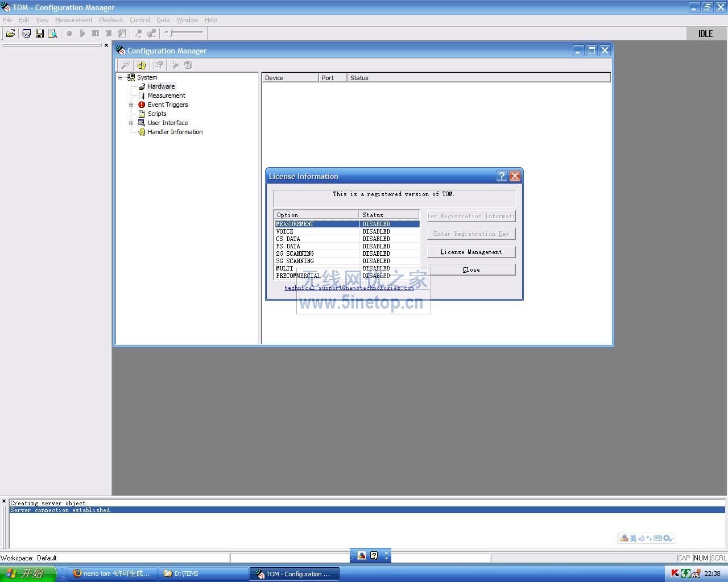Click the red Event Triggers icon
The image size is (728, 582).
[x=142, y=105]
